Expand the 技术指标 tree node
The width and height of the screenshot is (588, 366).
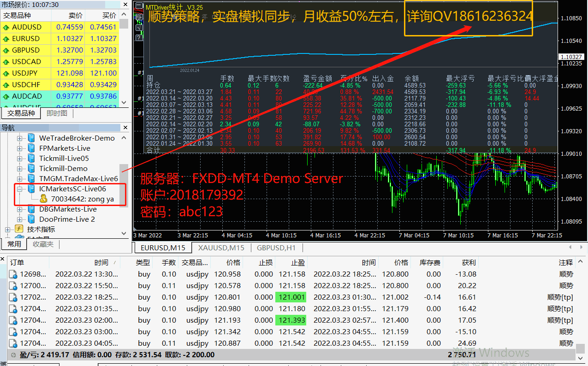(x=7, y=229)
